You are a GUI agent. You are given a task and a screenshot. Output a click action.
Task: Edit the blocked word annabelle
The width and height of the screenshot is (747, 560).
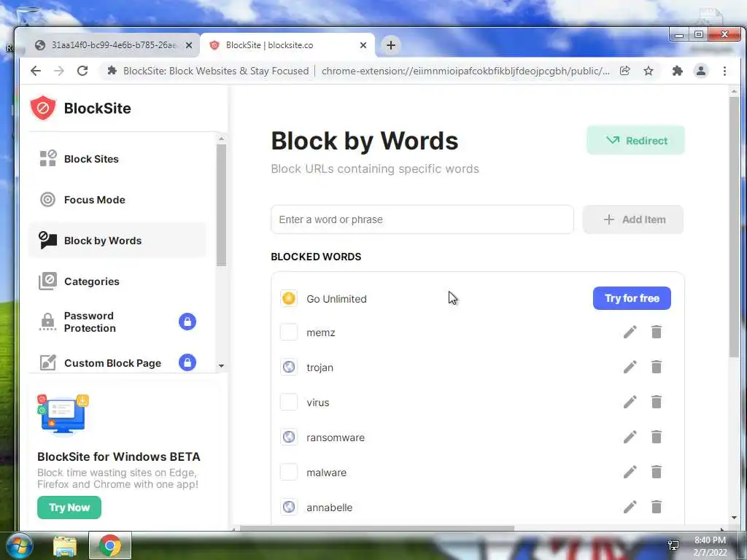click(x=630, y=507)
